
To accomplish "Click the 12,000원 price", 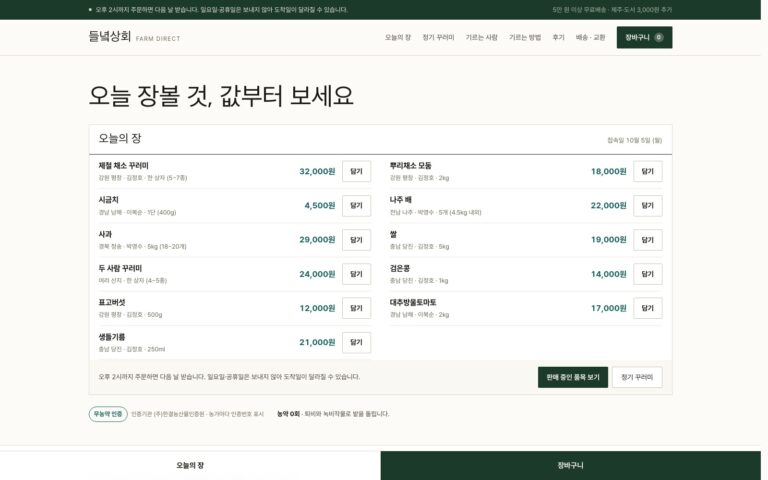I will 317,308.
